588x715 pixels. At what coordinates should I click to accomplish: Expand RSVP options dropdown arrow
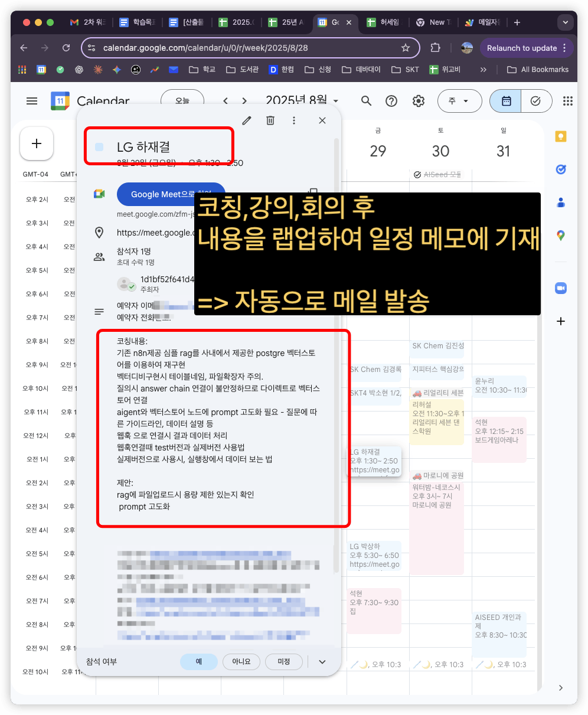pos(322,662)
